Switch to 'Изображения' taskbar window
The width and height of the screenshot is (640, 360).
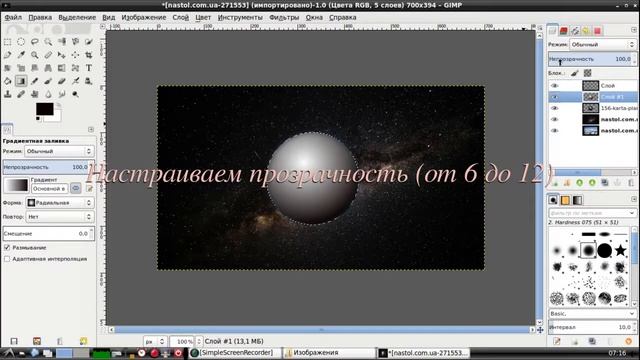coord(330,353)
